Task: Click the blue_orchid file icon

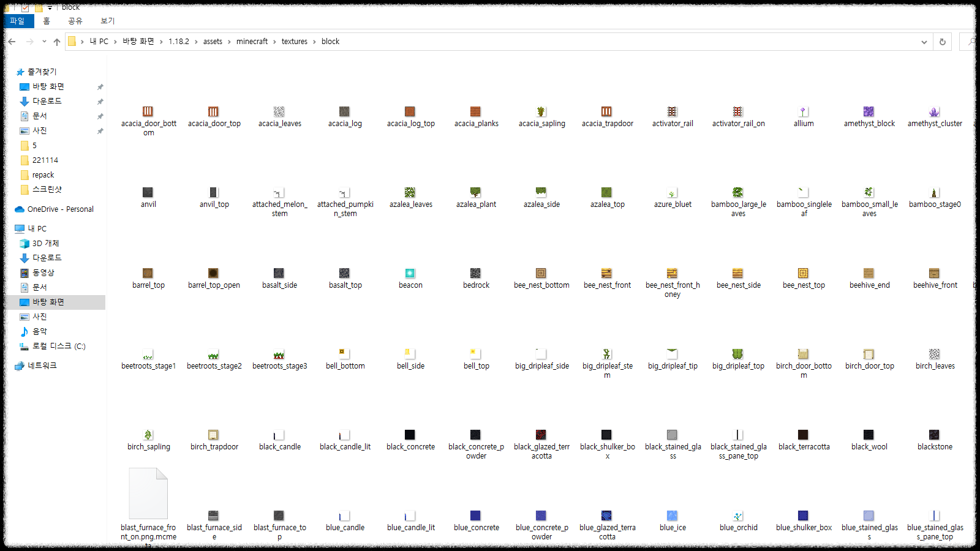Action: pos(738,516)
